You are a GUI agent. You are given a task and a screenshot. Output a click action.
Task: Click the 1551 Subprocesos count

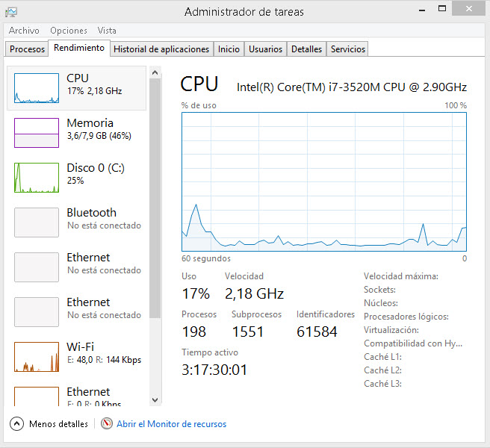(248, 332)
